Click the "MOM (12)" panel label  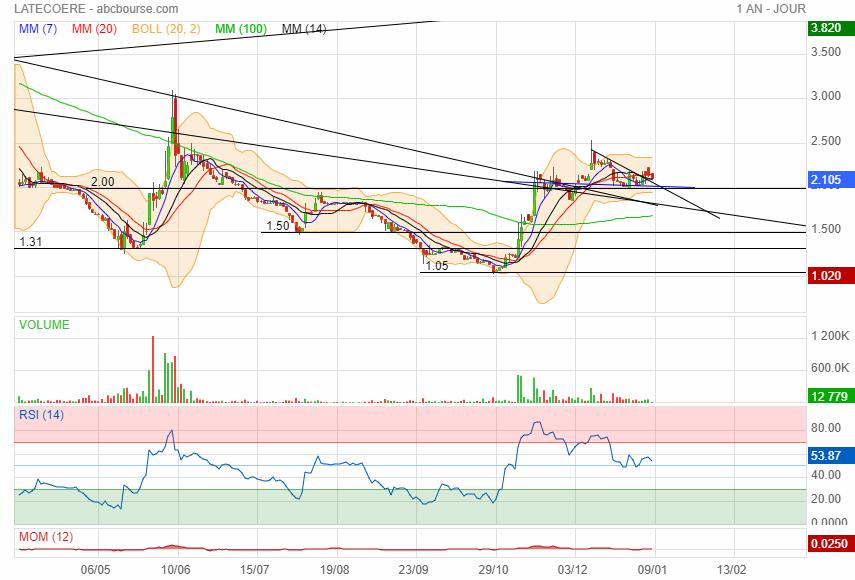tap(46, 537)
